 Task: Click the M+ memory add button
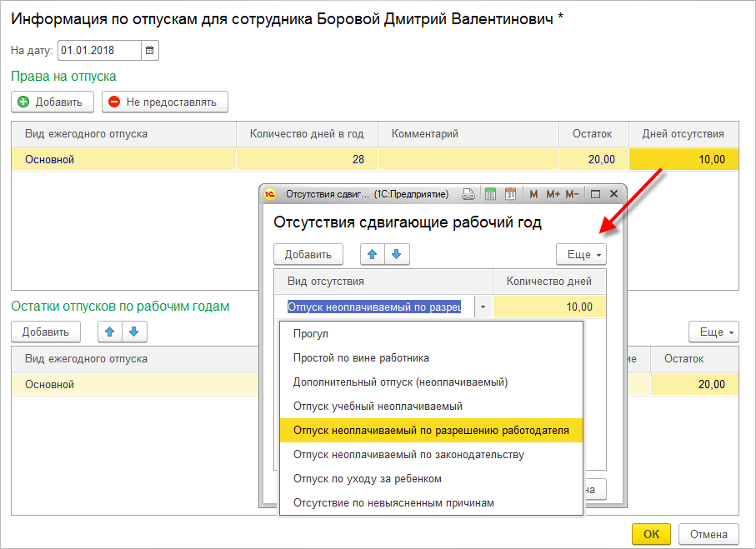(x=552, y=194)
